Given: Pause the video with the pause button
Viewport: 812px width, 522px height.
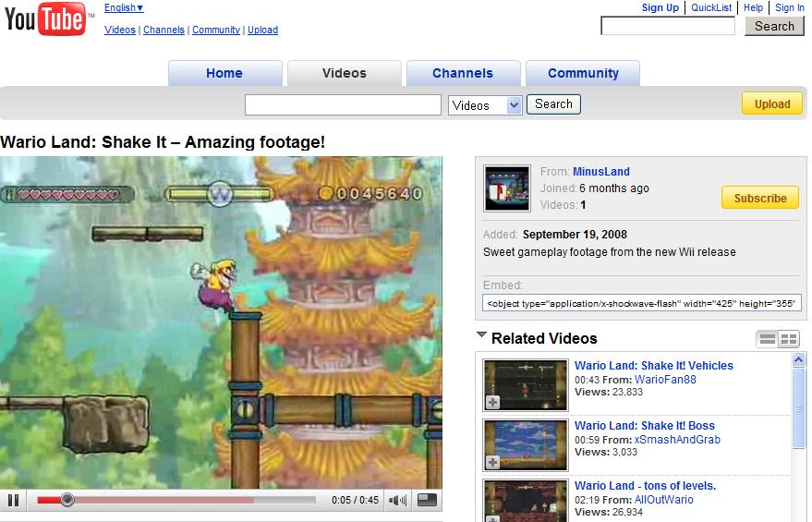Looking at the screenshot, I should 14,500.
